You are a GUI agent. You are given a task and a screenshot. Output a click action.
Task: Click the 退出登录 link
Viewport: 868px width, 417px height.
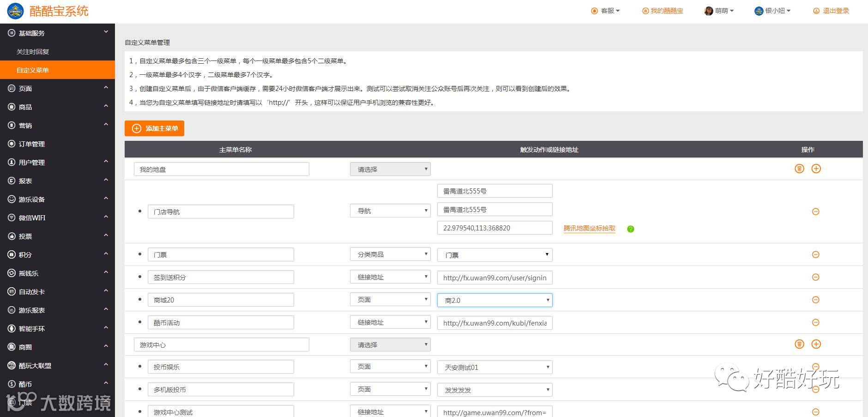coord(831,11)
